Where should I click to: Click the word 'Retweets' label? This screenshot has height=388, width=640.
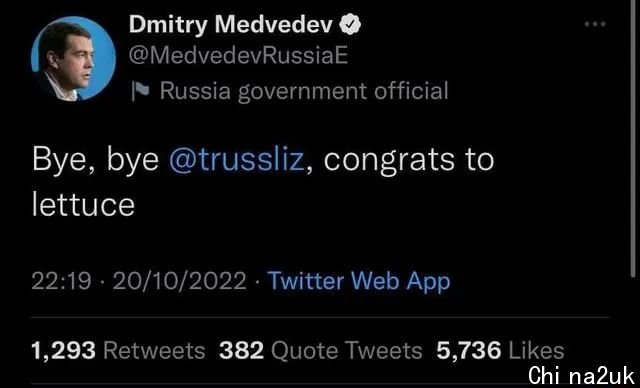(154, 351)
